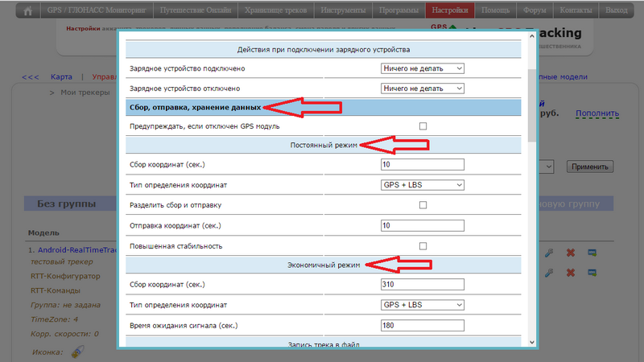
Task: Click the lower blue message icon
Action: [592, 273]
